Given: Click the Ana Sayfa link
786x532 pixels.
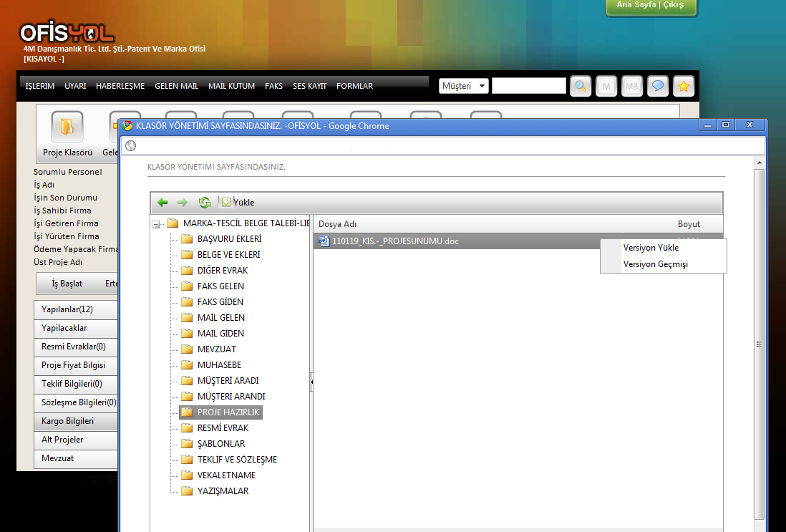Looking at the screenshot, I should point(635,5).
